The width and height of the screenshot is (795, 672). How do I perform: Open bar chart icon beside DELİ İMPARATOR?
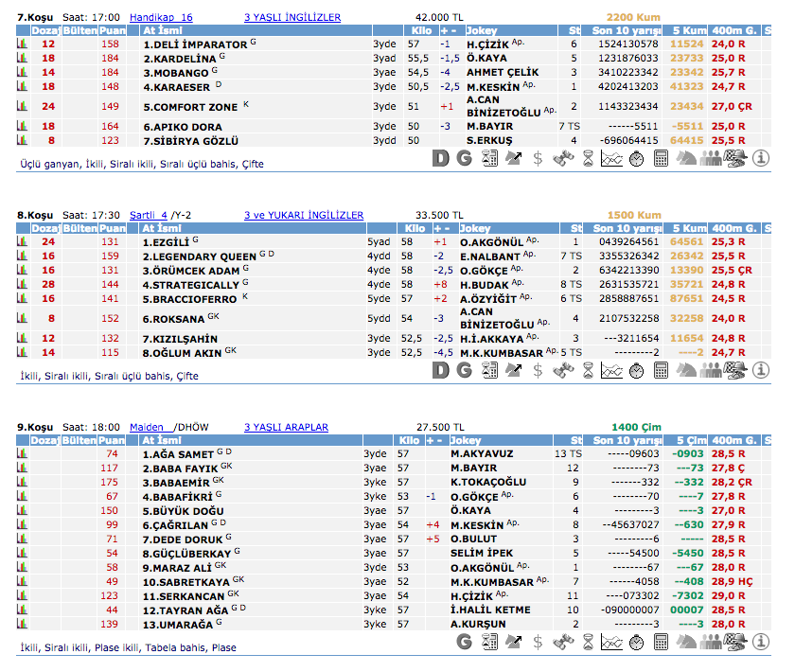22,44
